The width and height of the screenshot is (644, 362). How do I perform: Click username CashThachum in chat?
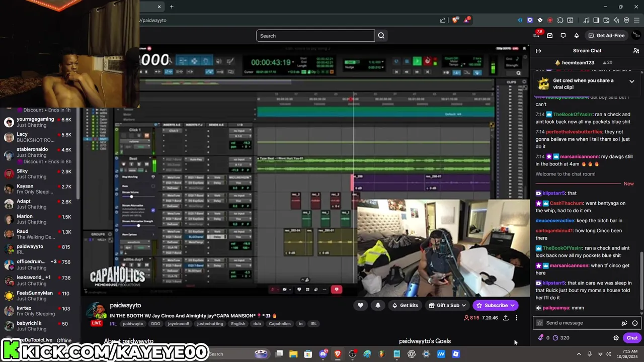[567, 204]
